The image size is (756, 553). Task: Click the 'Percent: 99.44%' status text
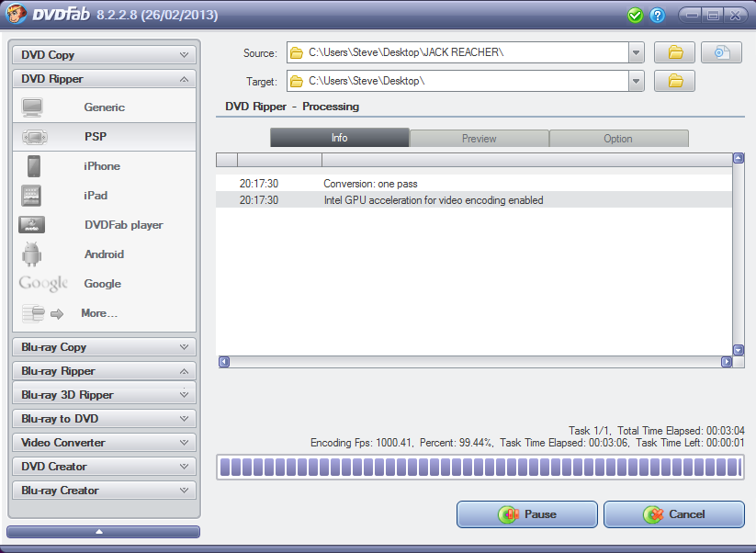(x=456, y=443)
